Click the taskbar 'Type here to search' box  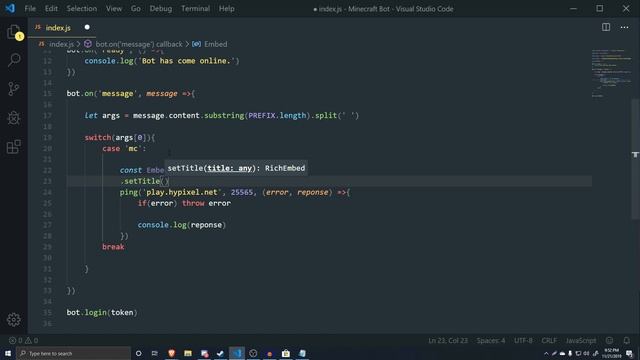[73, 353]
